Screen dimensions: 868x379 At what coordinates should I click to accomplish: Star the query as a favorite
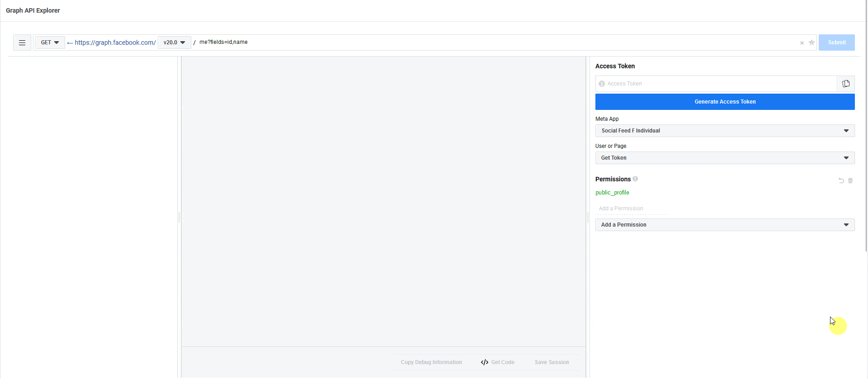point(811,43)
